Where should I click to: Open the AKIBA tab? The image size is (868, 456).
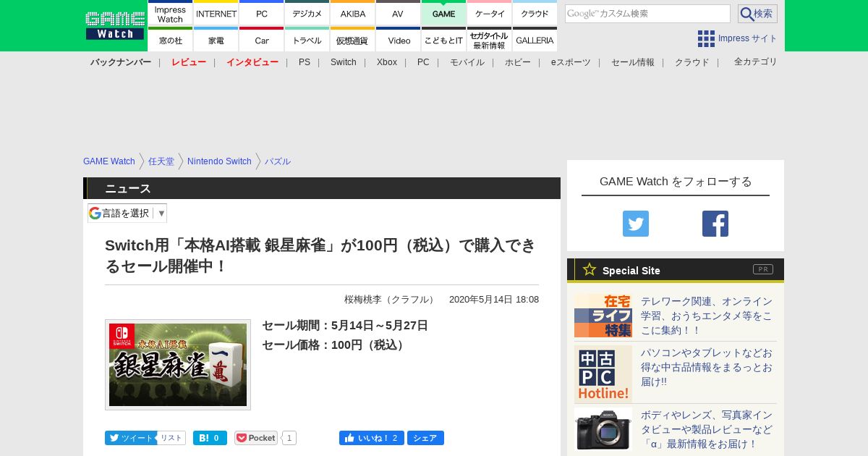pyautogui.click(x=353, y=14)
